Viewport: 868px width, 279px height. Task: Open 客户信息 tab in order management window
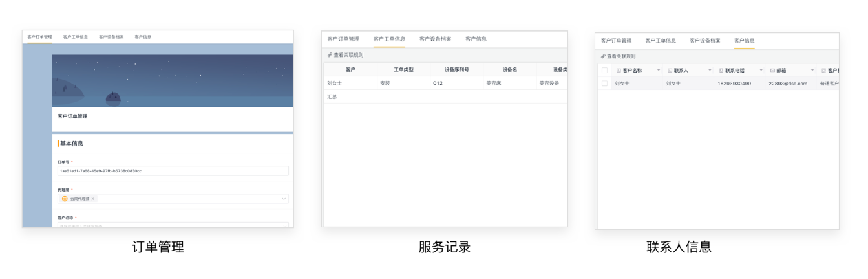coord(143,37)
